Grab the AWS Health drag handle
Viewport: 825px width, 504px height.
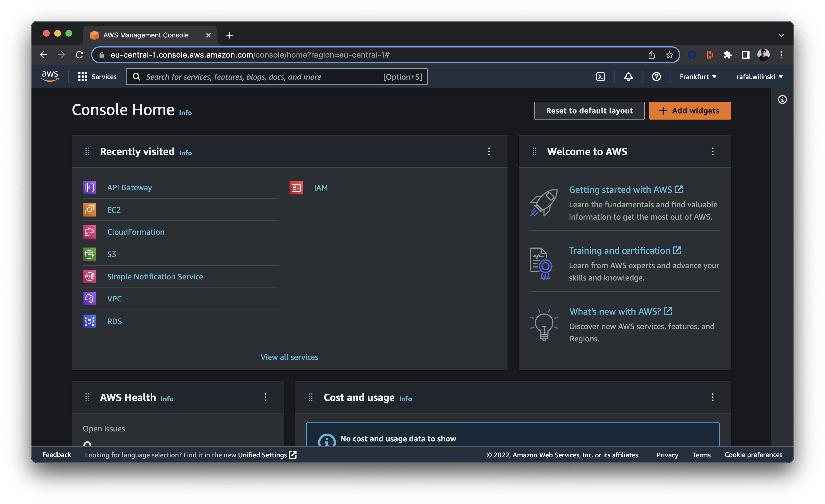pyautogui.click(x=87, y=397)
